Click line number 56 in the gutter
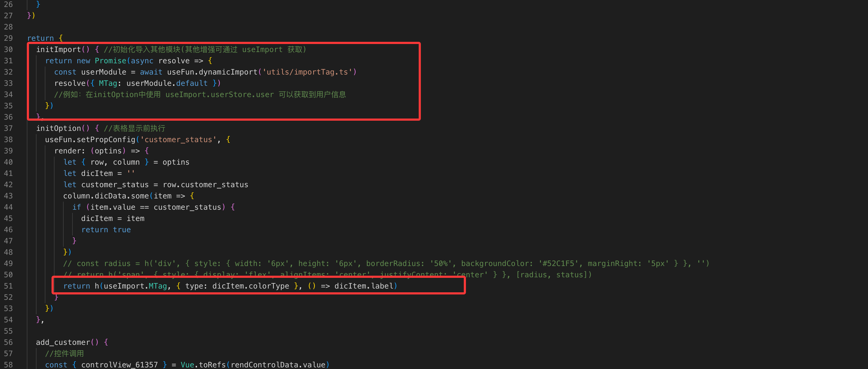Image resolution: width=868 pixels, height=369 pixels. click(8, 342)
